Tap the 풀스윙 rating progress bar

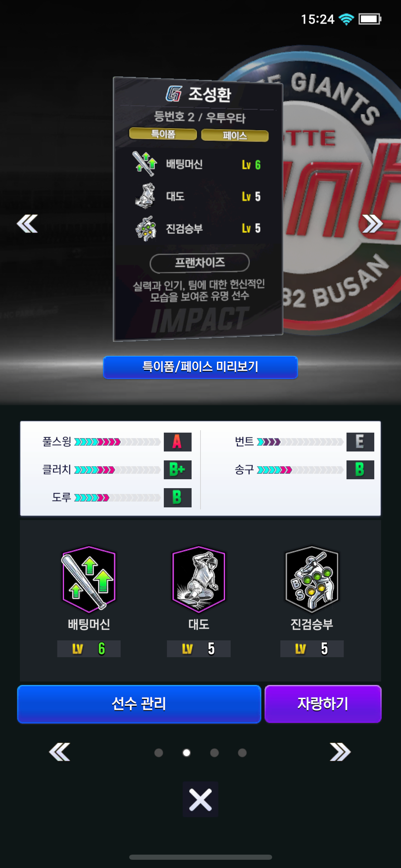click(118, 442)
